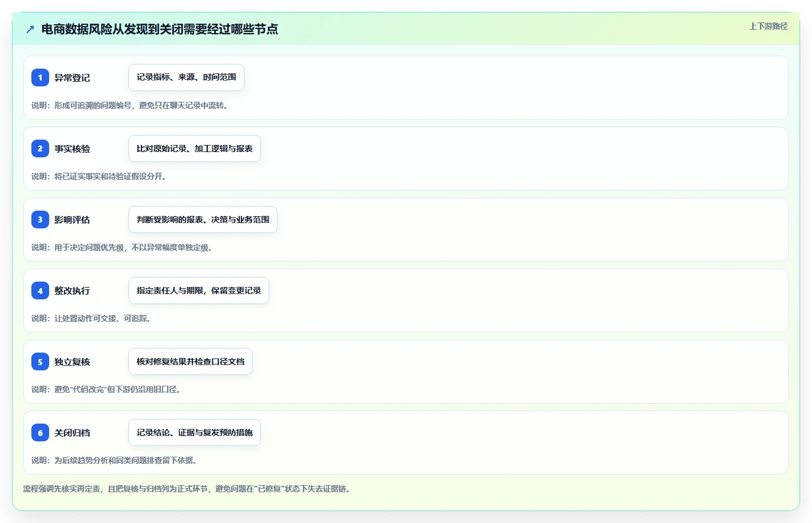Select the page title 电商数据风险从发现到关闭需要经过哪些节点

click(x=160, y=29)
